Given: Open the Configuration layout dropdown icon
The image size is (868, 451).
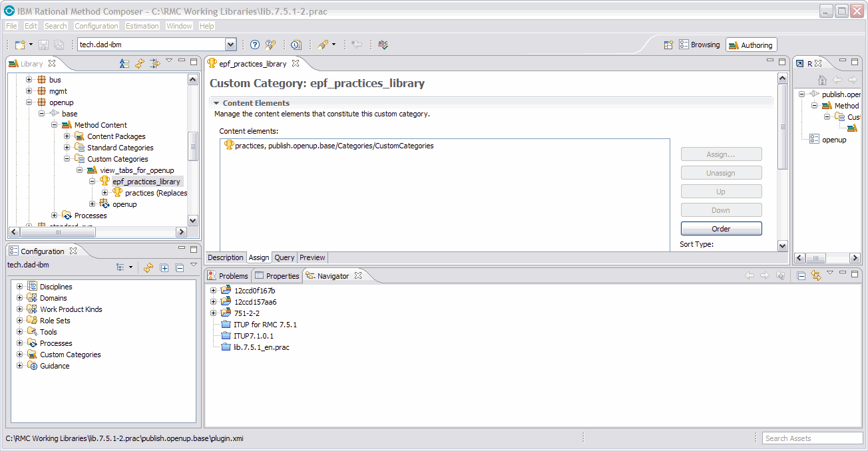Looking at the screenshot, I should point(124,267).
